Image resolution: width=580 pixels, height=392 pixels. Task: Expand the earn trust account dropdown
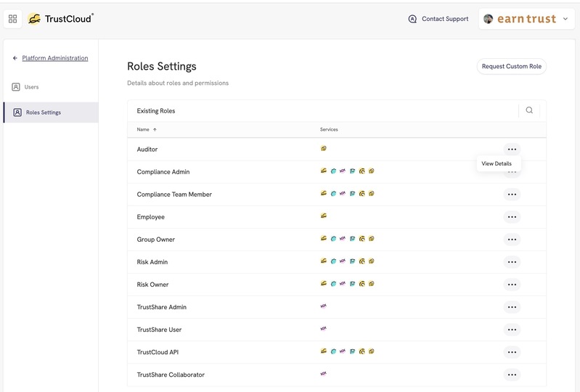(565, 19)
